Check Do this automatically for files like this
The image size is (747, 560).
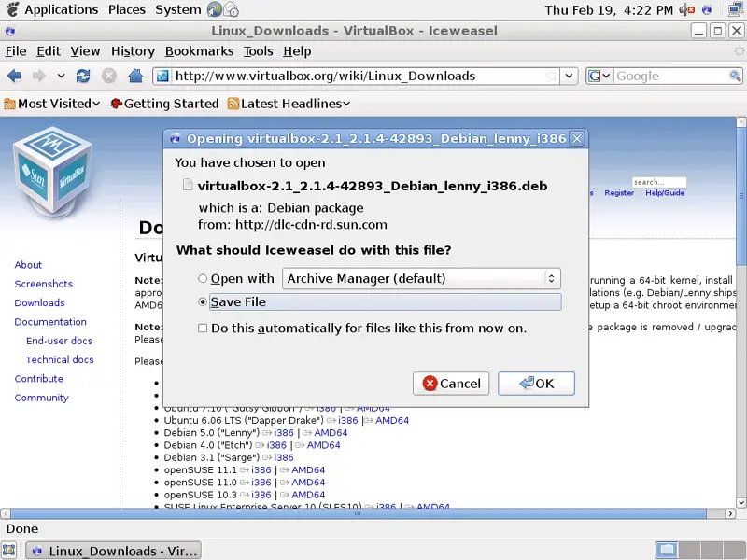[203, 329]
